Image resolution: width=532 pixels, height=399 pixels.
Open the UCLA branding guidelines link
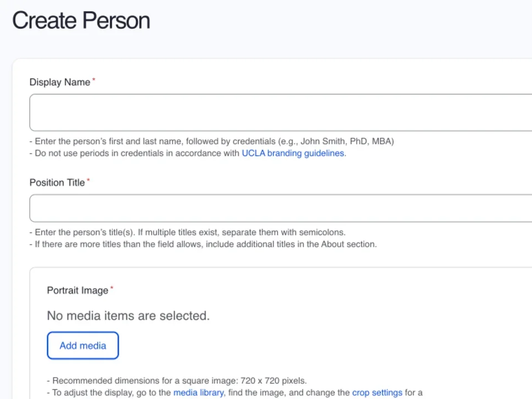(293, 153)
